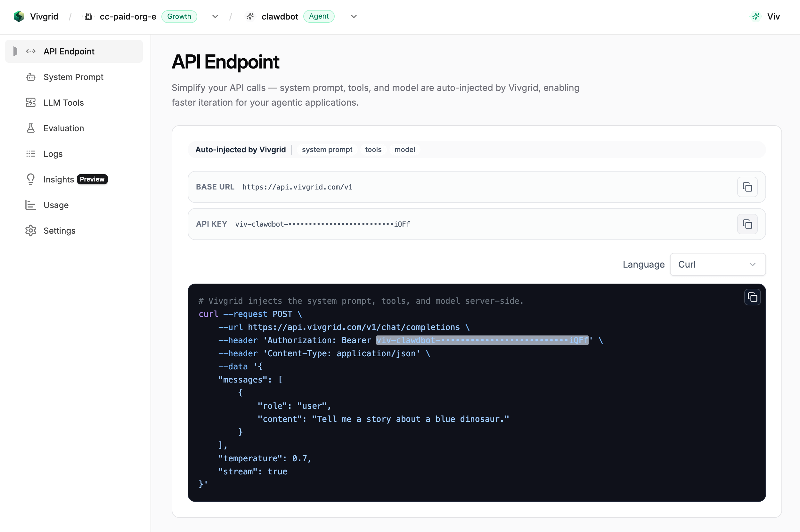View Usage statistics via chart icon
The width and height of the screenshot is (800, 532).
tap(30, 205)
